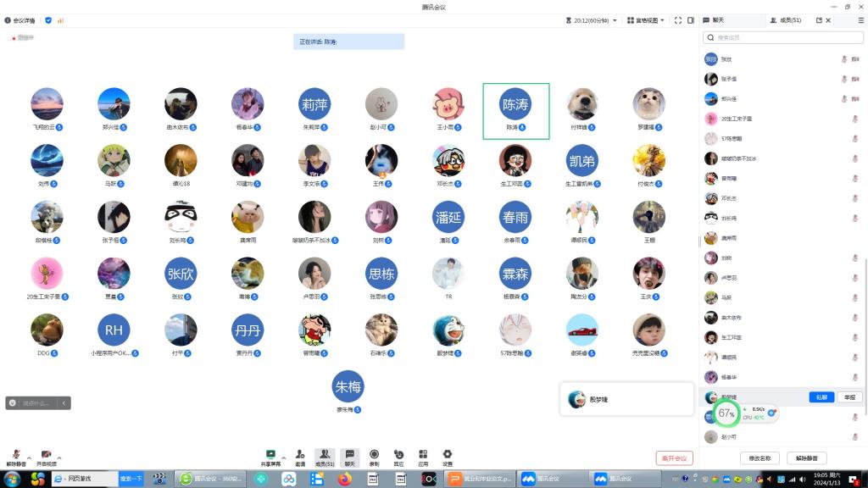Click the red 离开会议 leave meeting button

pyautogui.click(x=674, y=458)
